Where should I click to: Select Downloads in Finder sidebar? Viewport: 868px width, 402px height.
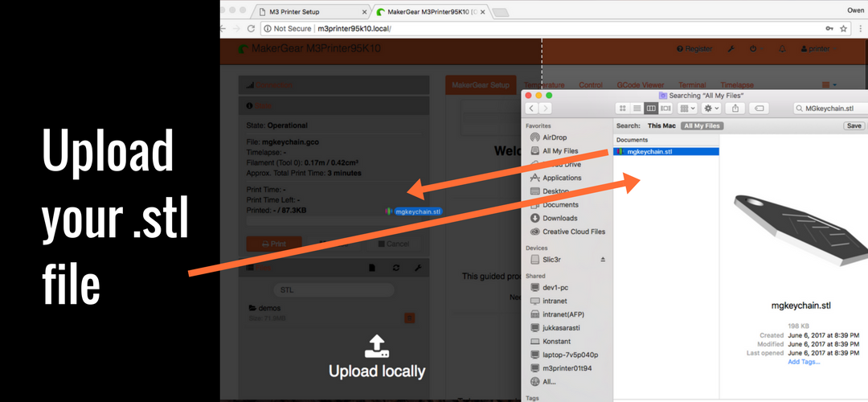click(x=559, y=218)
